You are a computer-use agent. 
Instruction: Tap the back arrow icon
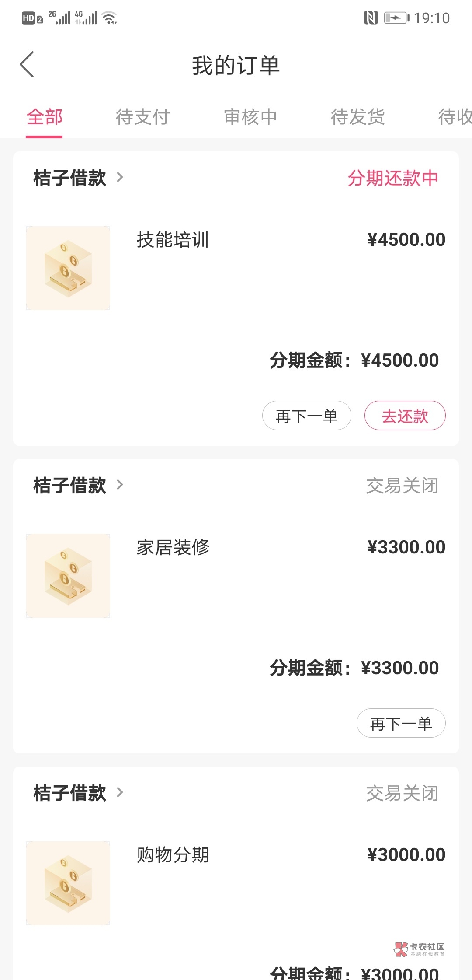[x=27, y=64]
